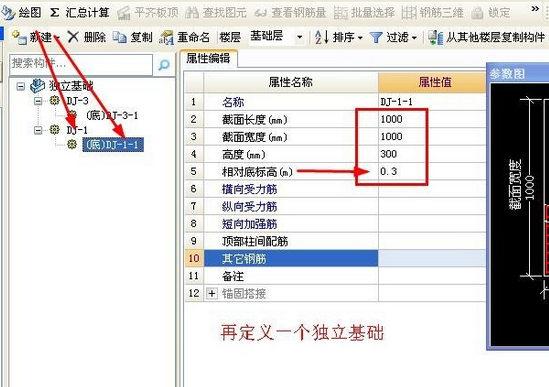Click the 楼层 label in toolbar
The height and width of the screenshot is (387, 549).
230,37
